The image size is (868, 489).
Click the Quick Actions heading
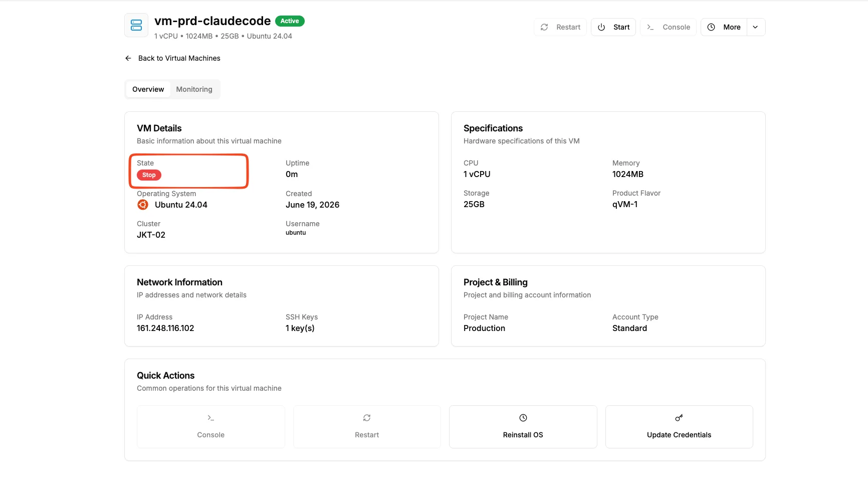click(x=165, y=376)
